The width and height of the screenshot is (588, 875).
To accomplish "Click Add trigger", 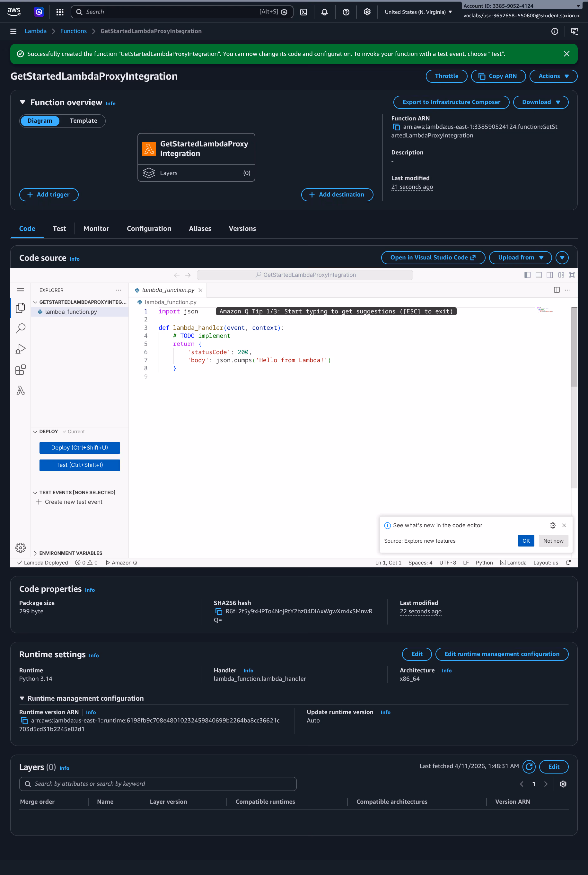I will (x=49, y=195).
